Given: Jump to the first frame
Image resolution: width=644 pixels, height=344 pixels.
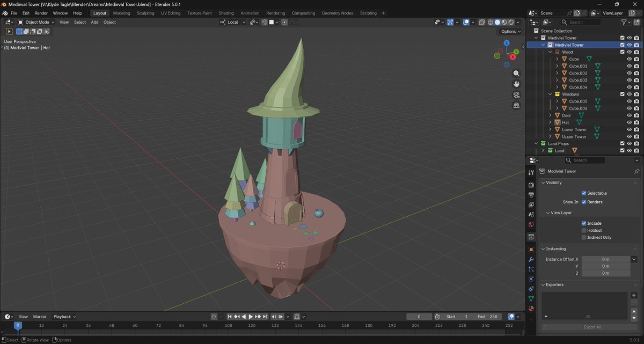Looking at the screenshot, I should pos(230,317).
